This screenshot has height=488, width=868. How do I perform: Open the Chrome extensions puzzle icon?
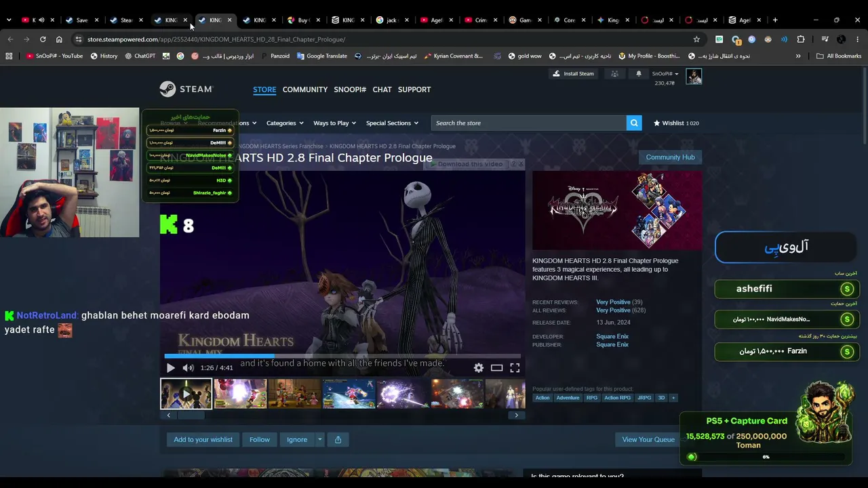point(801,39)
